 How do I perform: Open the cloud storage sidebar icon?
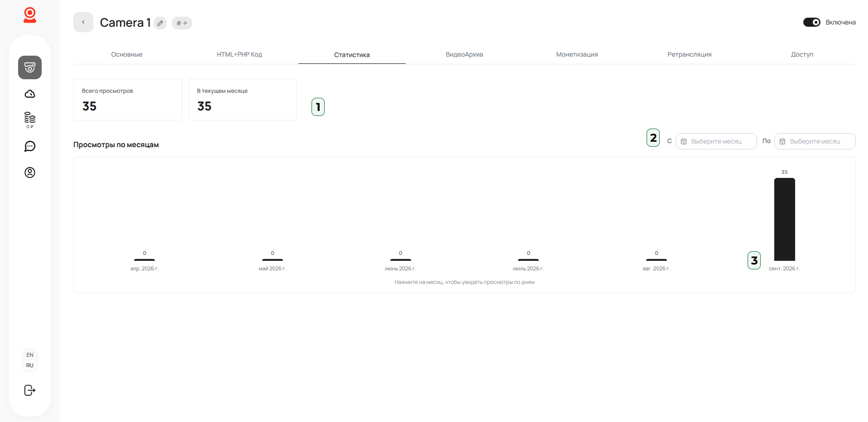pos(30,94)
